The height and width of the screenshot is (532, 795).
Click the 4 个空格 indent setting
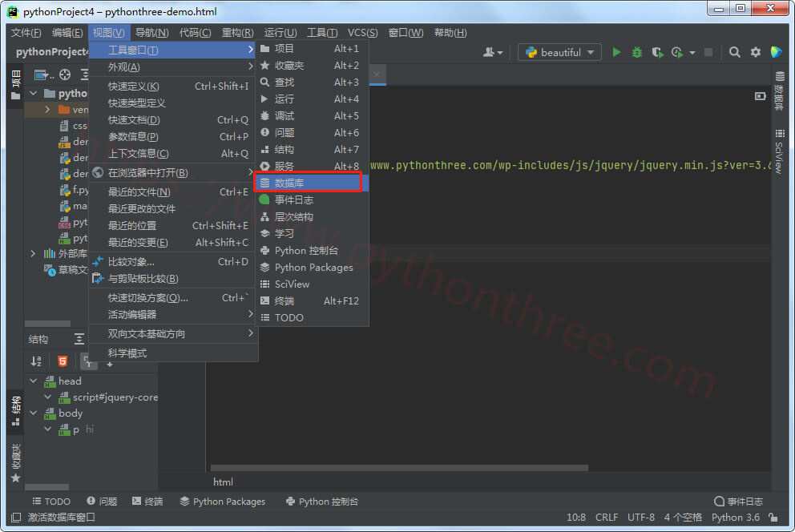pyautogui.click(x=683, y=518)
